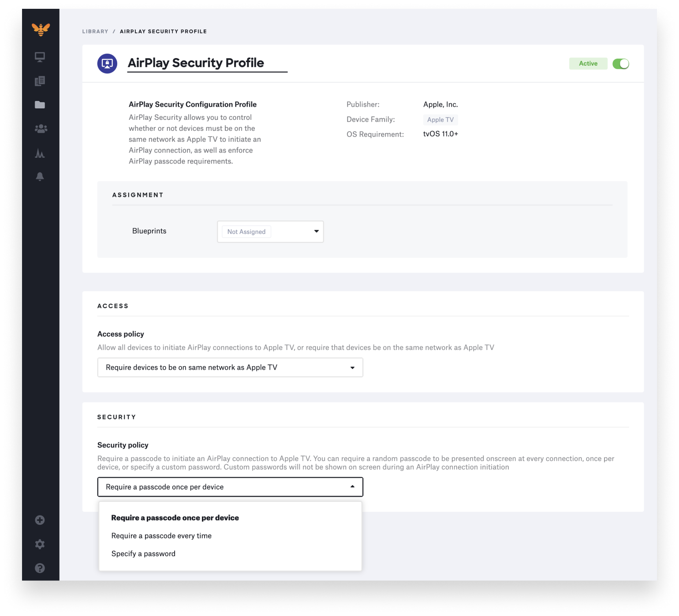Toggle the Active switch off

[620, 63]
